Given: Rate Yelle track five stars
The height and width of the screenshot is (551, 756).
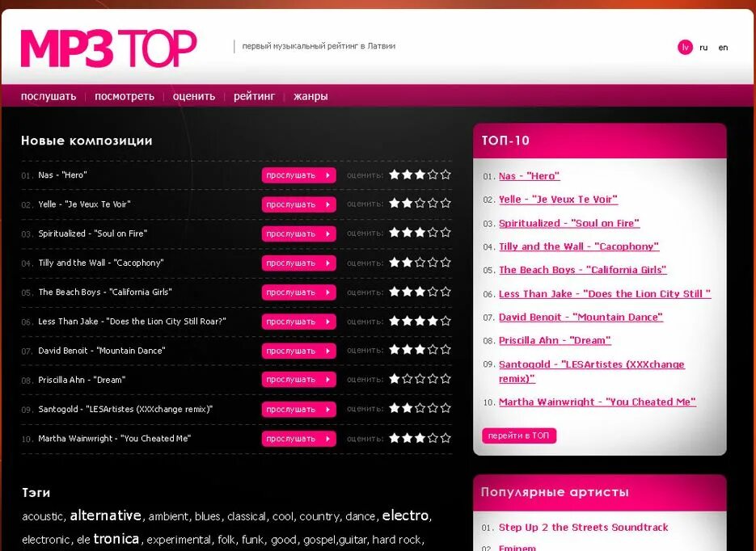Looking at the screenshot, I should point(446,204).
